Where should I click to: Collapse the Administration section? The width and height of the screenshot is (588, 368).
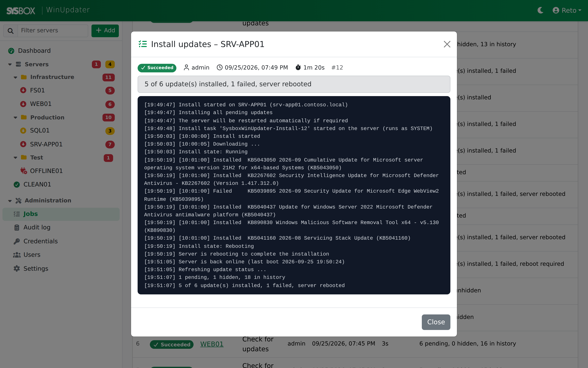[10, 201]
